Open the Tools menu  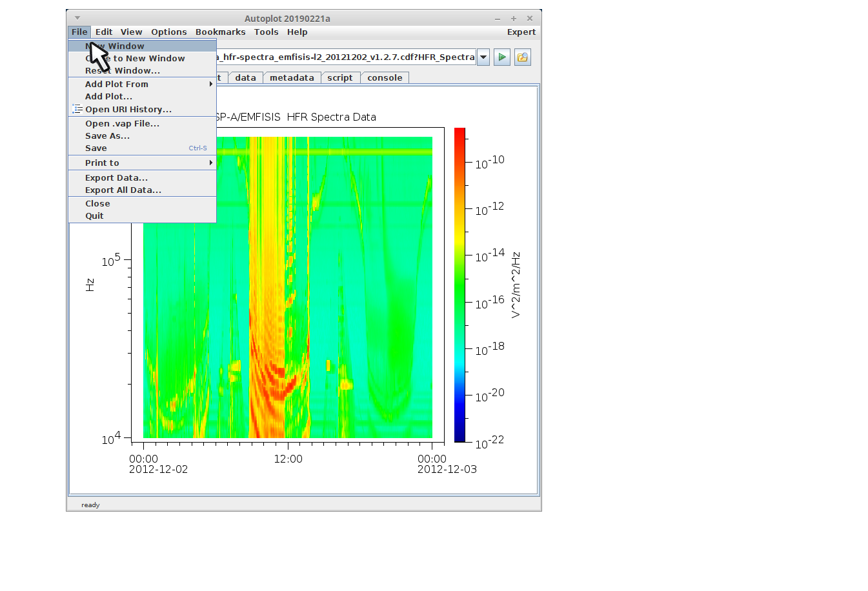pyautogui.click(x=266, y=32)
